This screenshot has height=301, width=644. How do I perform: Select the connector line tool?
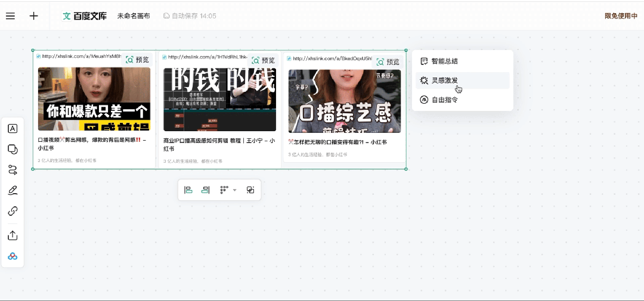point(13,170)
